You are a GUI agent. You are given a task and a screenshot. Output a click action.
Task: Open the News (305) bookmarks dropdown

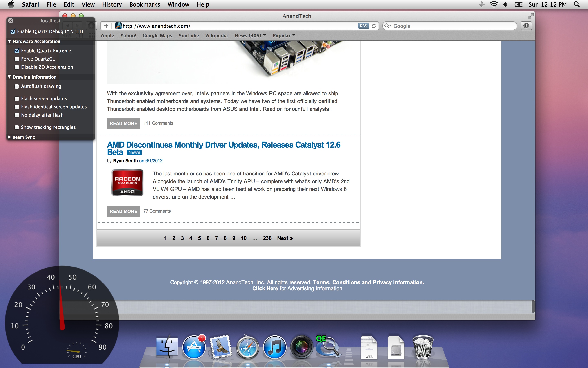point(250,36)
